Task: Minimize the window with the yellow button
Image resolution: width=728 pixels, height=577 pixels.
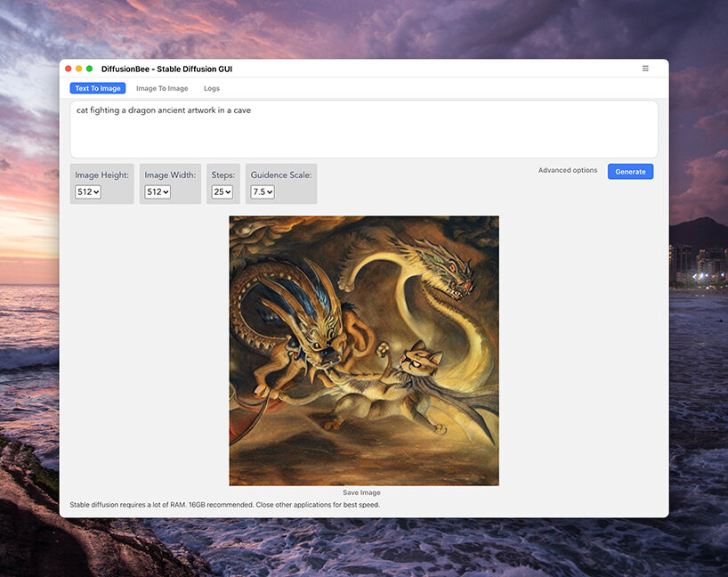Action: coord(79,69)
